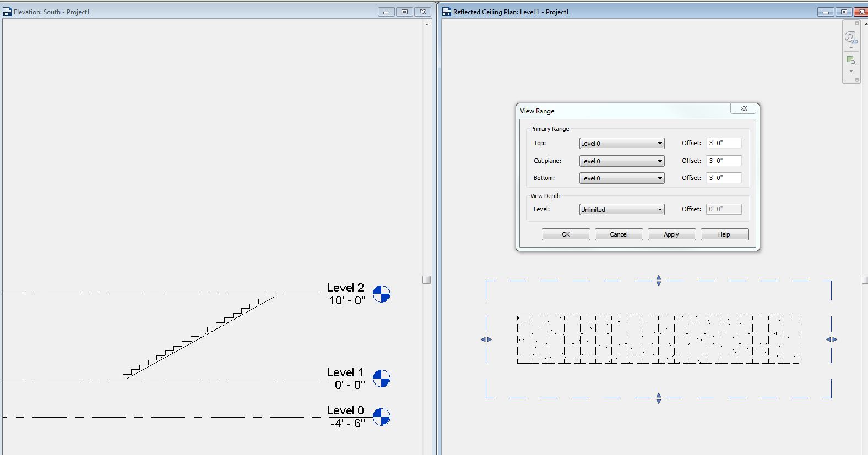Open the 2D steering wheel in navigation bar

click(x=851, y=37)
